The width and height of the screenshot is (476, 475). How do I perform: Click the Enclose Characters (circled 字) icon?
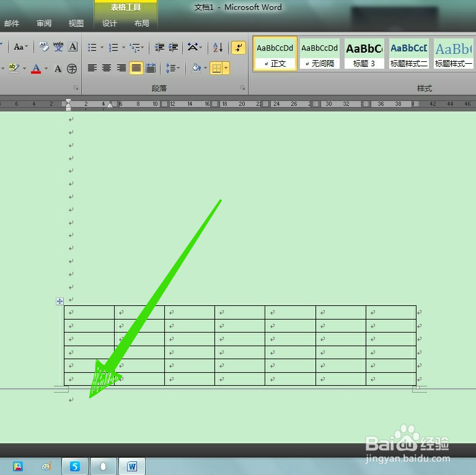[x=72, y=69]
